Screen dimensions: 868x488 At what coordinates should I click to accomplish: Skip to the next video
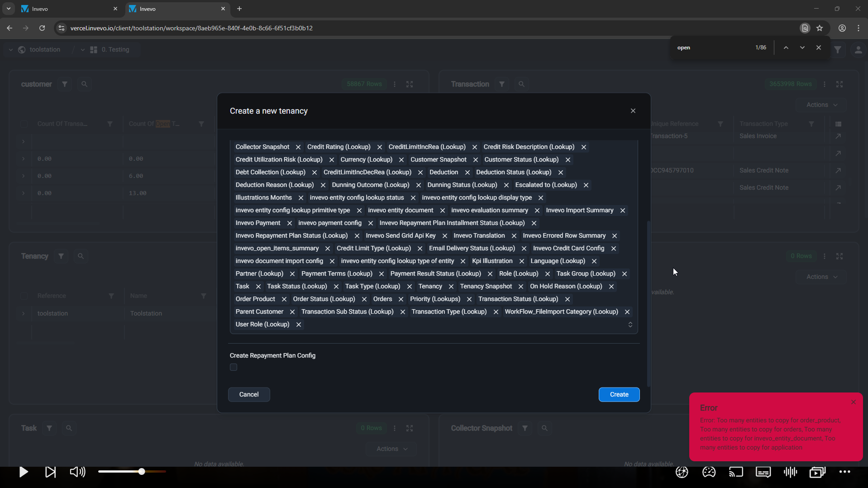point(51,472)
